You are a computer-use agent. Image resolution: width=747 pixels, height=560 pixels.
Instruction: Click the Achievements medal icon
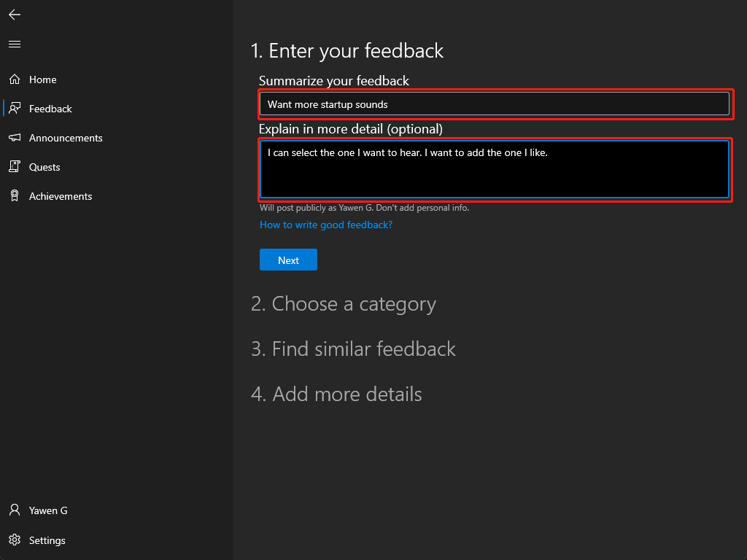point(15,196)
